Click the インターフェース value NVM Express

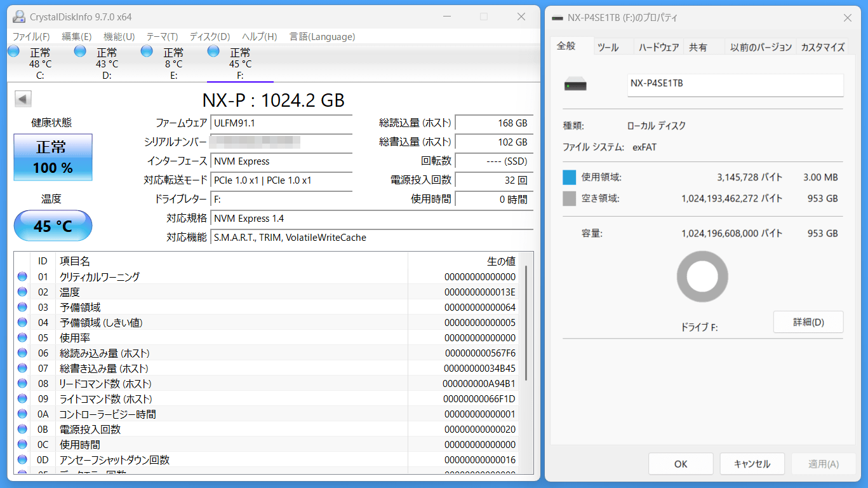click(x=281, y=161)
